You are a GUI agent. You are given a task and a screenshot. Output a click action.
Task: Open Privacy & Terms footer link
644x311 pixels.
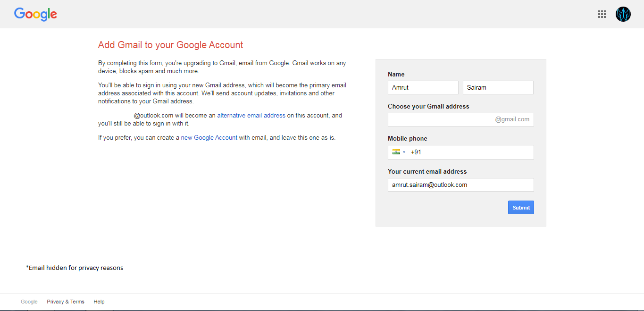66,302
